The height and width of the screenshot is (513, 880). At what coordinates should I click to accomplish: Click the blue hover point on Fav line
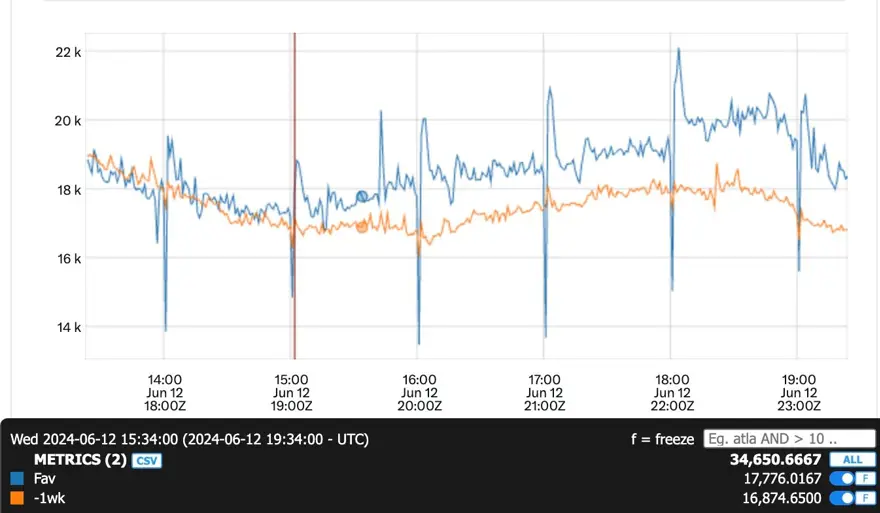click(x=362, y=197)
